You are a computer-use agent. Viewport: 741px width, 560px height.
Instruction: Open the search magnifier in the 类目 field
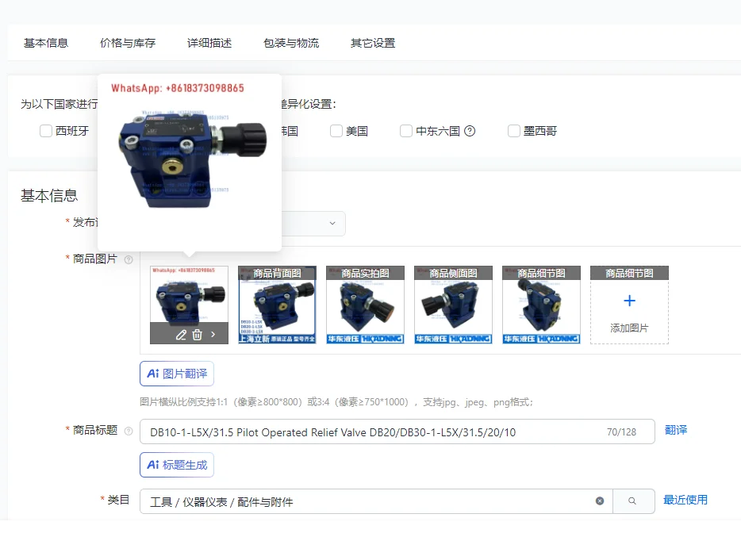click(633, 501)
